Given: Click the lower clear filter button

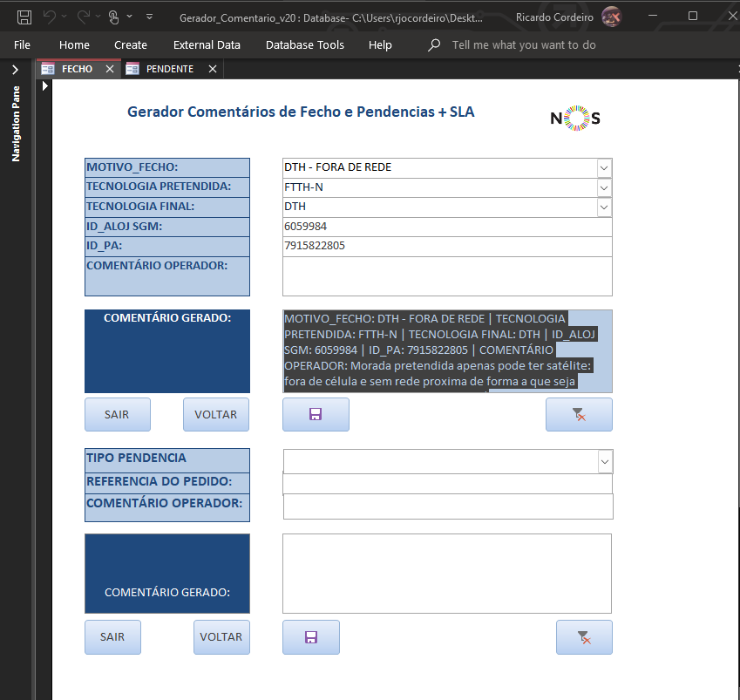Looking at the screenshot, I should (584, 637).
